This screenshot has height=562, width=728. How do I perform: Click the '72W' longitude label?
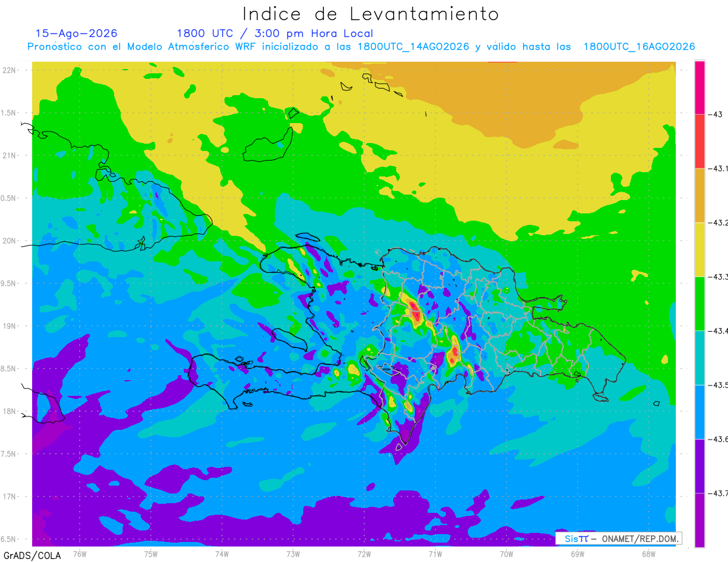coord(364,554)
